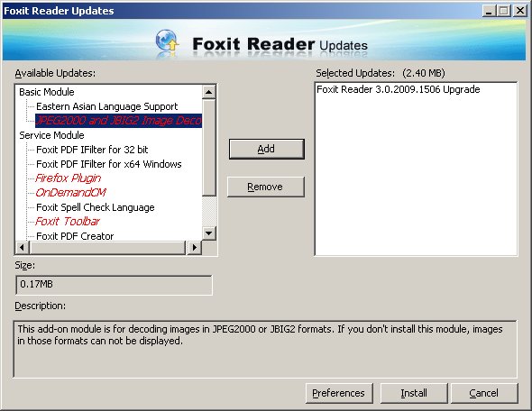This screenshot has width=532, height=411.
Task: Select Eastern Asian Language Support
Action: tap(107, 106)
